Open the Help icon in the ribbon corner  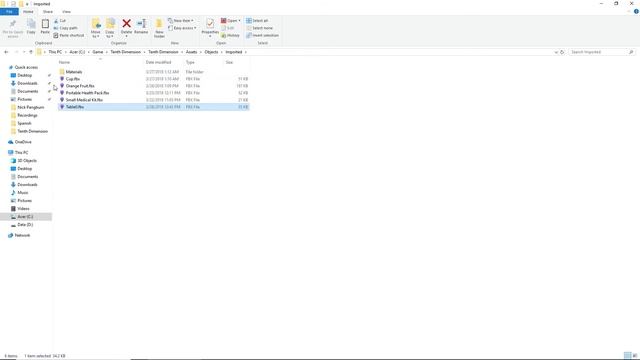[636, 12]
